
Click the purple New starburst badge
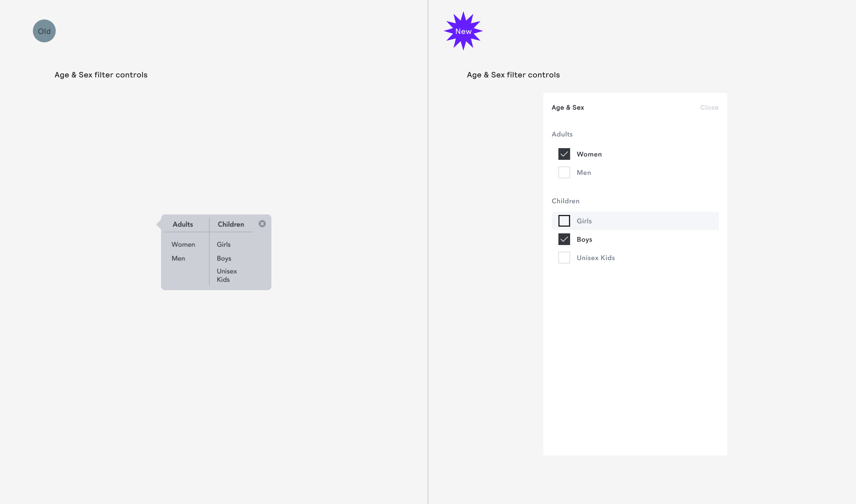coord(463,31)
